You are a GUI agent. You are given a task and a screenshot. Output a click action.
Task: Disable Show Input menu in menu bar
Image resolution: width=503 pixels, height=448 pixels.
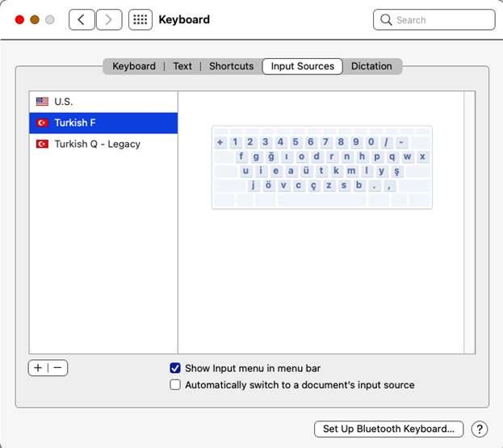pos(175,368)
